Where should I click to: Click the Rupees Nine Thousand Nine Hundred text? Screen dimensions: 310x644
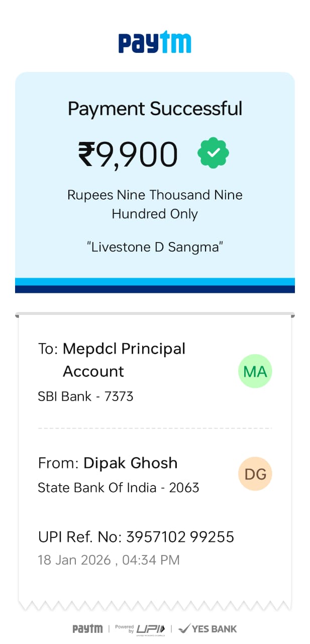coord(155,204)
